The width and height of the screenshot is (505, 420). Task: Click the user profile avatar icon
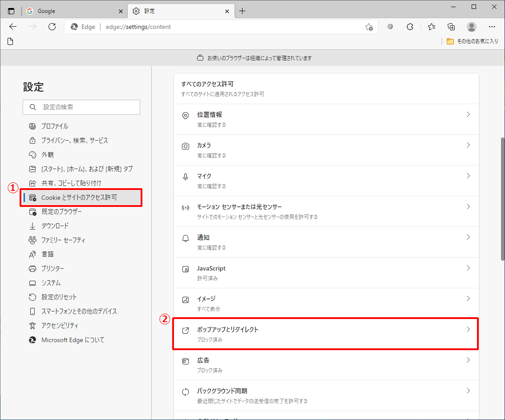tap(471, 27)
